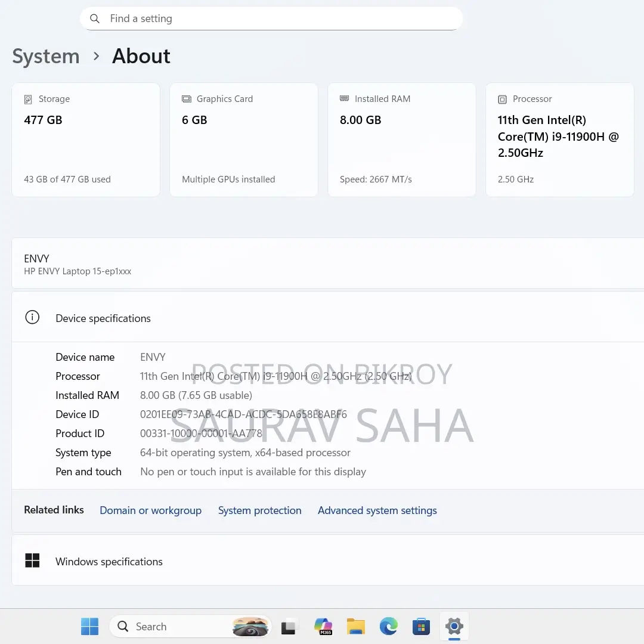Image resolution: width=644 pixels, height=644 pixels.
Task: Open Microsoft Store from the taskbar
Action: coord(422,626)
